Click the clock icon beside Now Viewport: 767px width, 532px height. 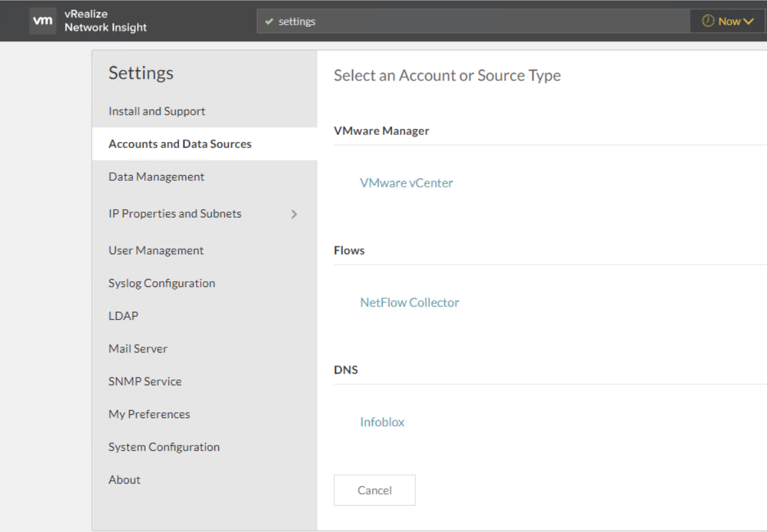pyautogui.click(x=708, y=21)
